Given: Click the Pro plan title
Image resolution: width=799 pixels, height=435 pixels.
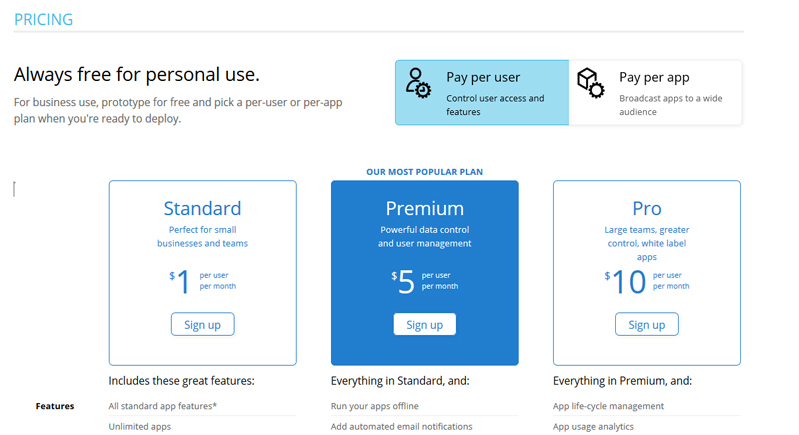Looking at the screenshot, I should tap(646, 208).
